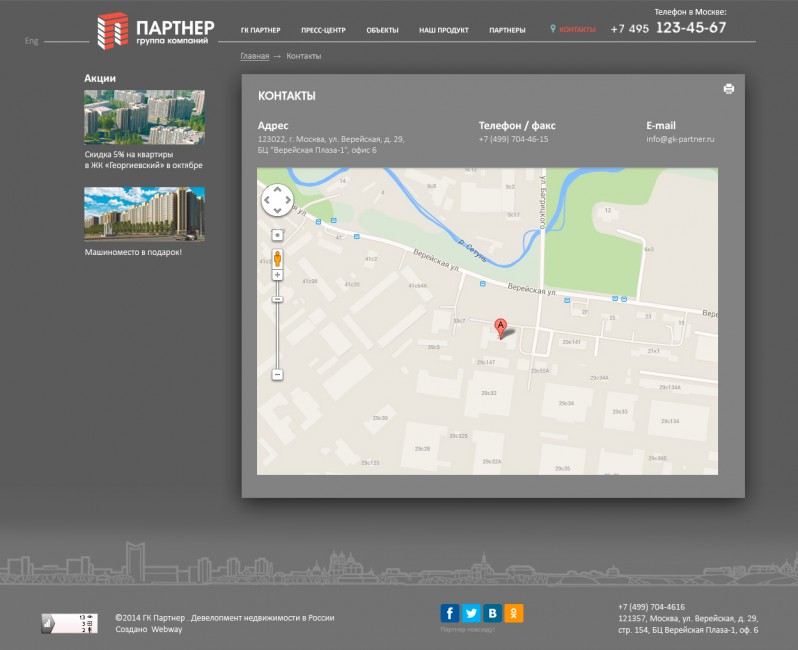798x650 pixels.
Task: Click the map my-location button
Action: click(x=277, y=235)
